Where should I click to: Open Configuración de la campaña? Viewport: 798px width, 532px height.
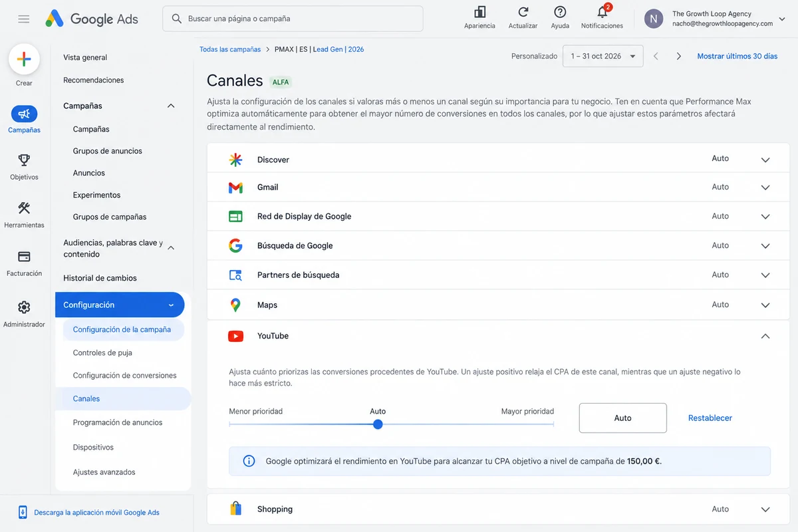(x=122, y=329)
